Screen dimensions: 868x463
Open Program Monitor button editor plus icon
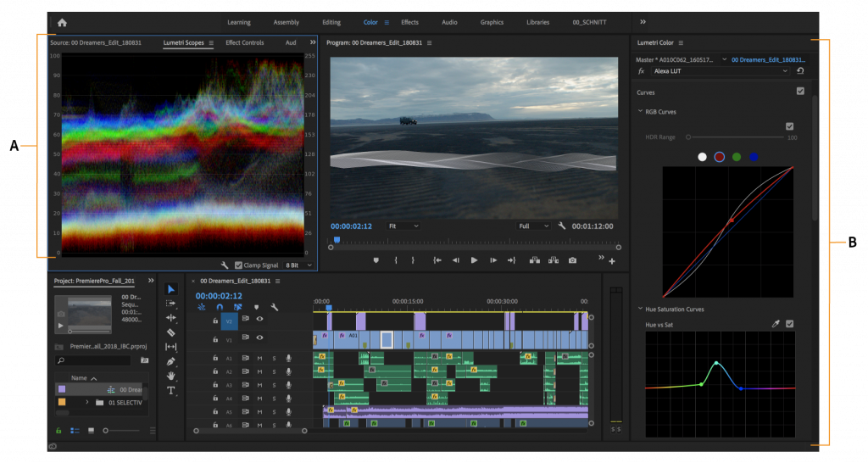click(x=612, y=261)
